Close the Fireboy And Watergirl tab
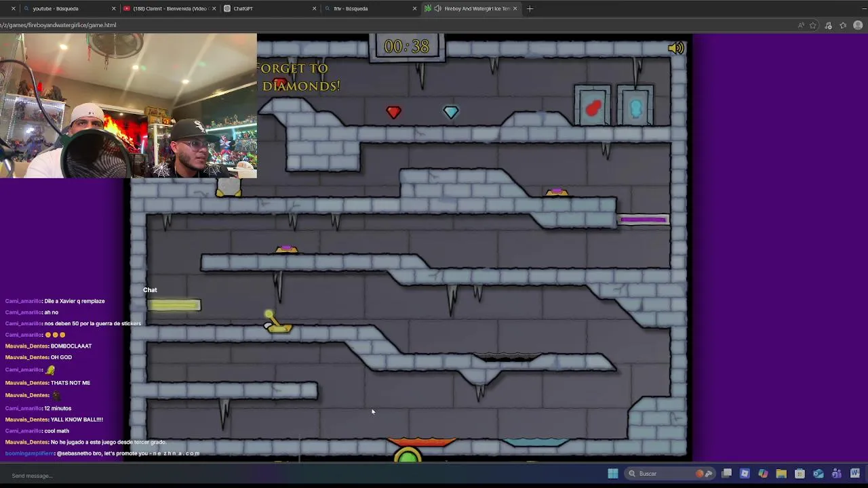 point(515,9)
